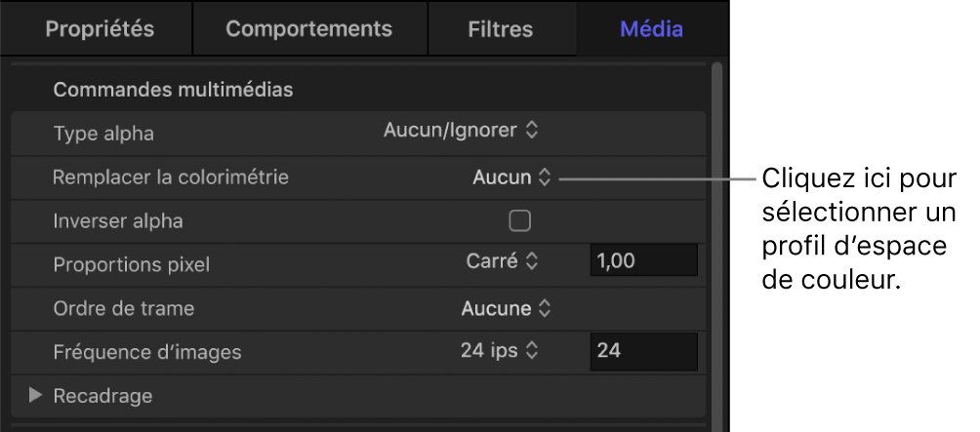Click the Ordre de trame label

(x=123, y=308)
